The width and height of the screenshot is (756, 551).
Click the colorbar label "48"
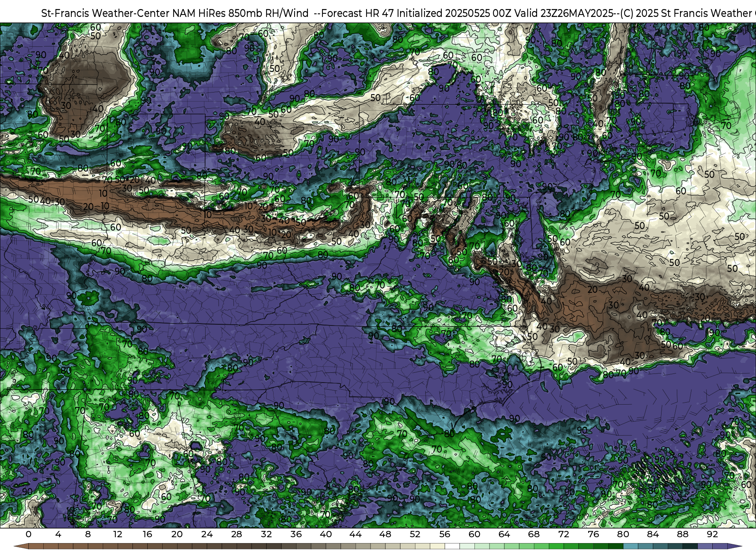coord(385,534)
